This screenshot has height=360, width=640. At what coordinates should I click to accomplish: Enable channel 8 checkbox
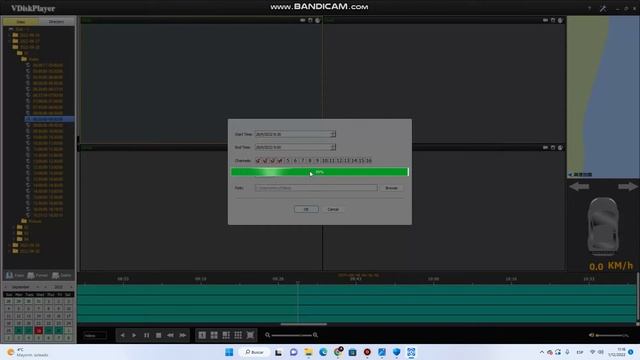(x=310, y=160)
